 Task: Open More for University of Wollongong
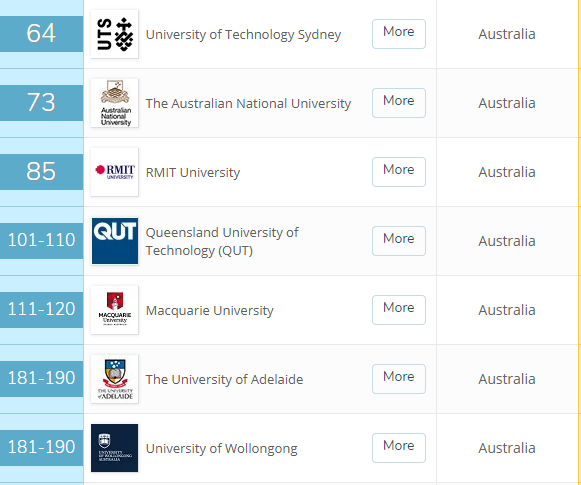(399, 448)
